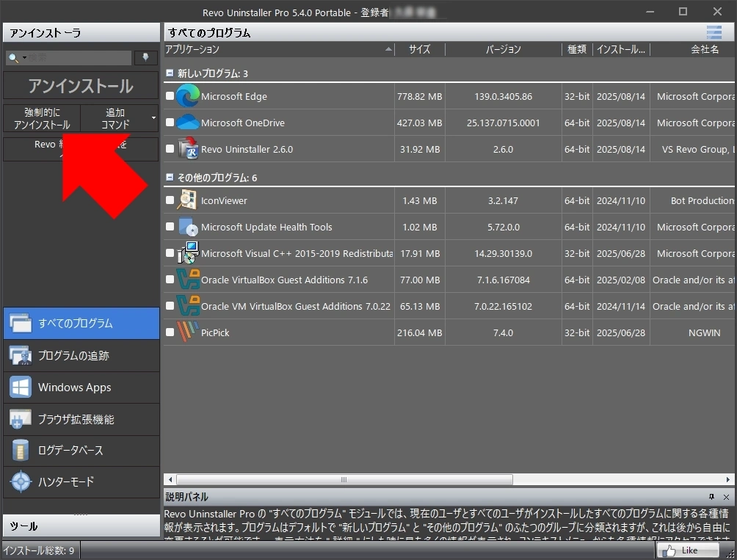Viewport: 737px width, 560px height.
Task: Select the PicPick version 7.4.0 cell
Action: click(x=503, y=332)
